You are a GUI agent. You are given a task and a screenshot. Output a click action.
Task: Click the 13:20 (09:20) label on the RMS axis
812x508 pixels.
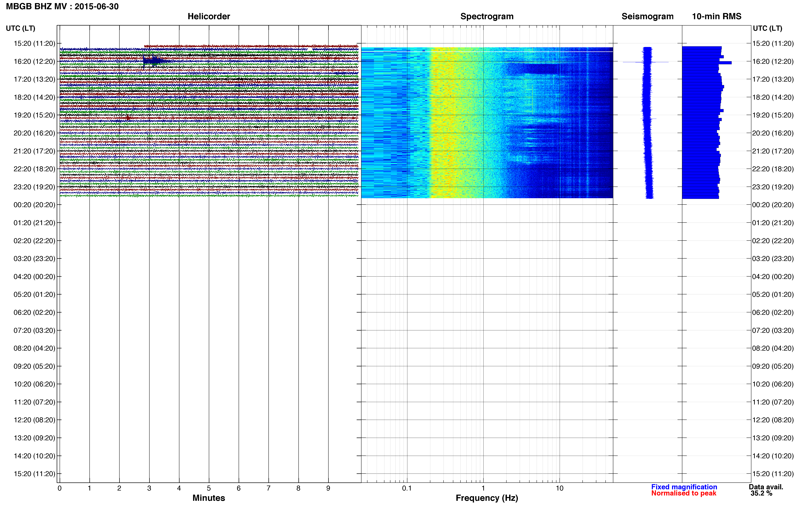(x=773, y=438)
